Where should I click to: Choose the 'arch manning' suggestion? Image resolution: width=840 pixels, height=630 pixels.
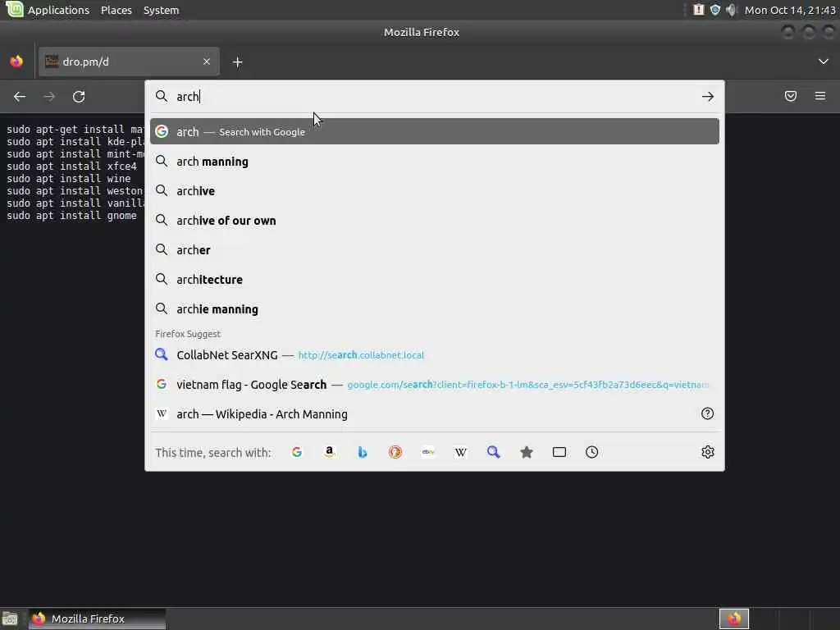coord(435,162)
